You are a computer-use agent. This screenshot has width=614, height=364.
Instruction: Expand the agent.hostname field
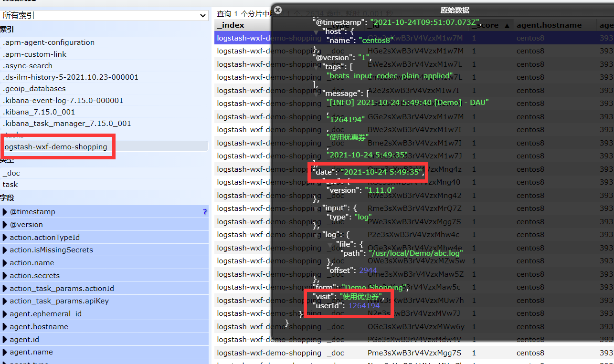[x=5, y=327]
